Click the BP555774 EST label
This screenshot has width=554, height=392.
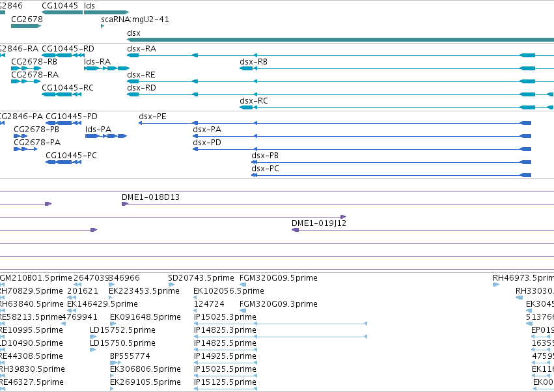click(x=130, y=356)
